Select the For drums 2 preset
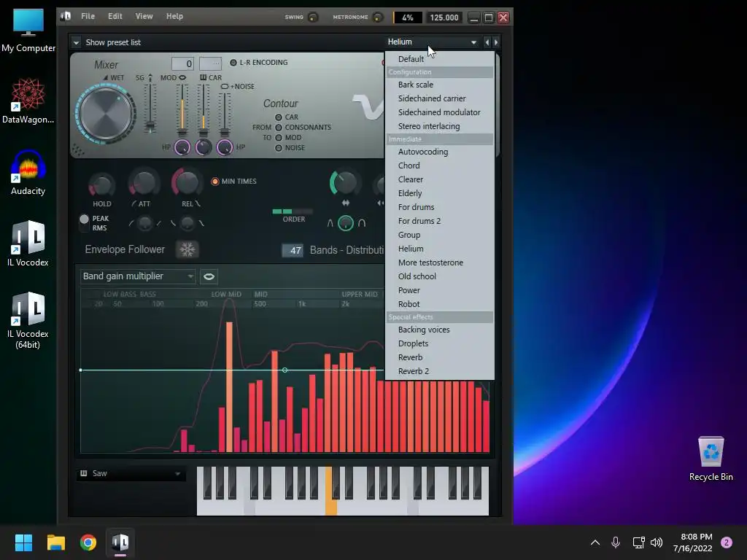This screenshot has height=560, width=747. [x=439, y=221]
